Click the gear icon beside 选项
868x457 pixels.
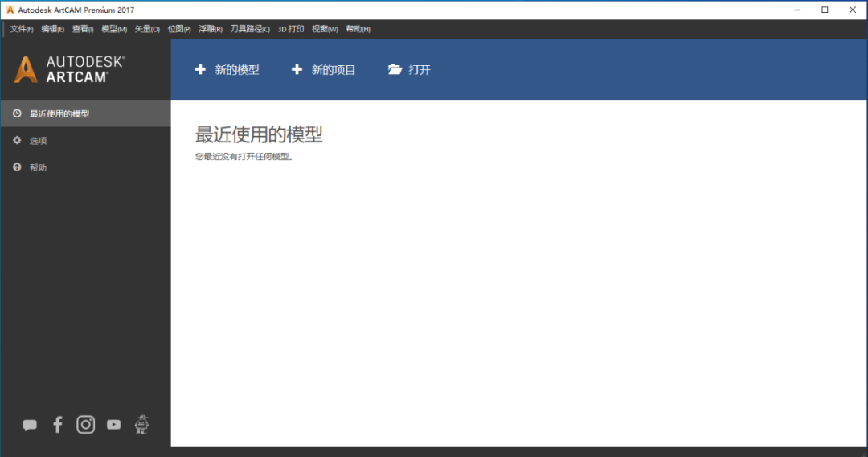tap(17, 141)
